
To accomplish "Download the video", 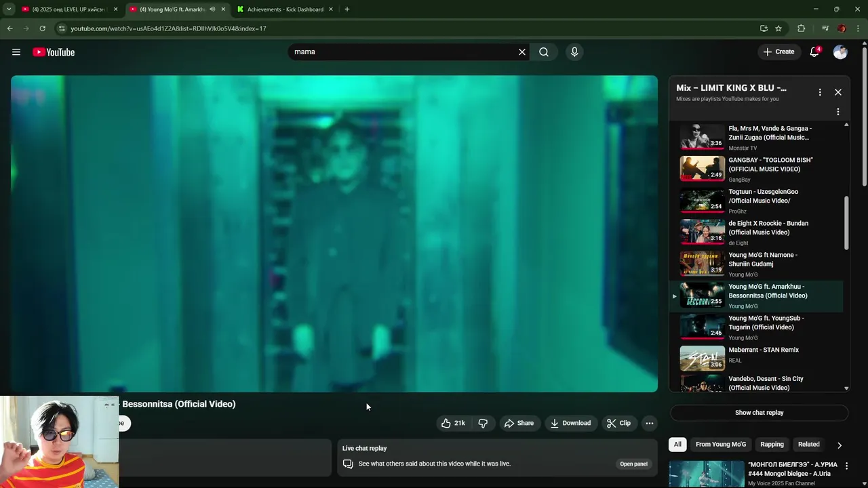I will pos(570,423).
